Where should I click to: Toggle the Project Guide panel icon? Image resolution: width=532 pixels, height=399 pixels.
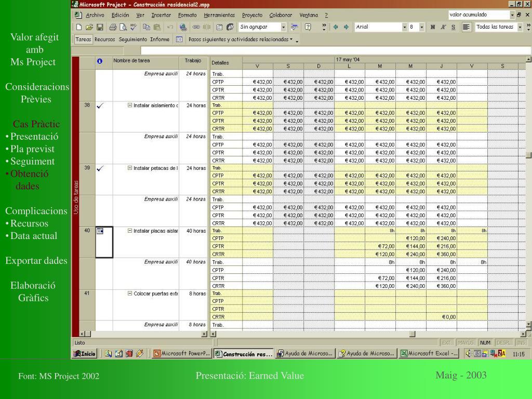(x=179, y=39)
